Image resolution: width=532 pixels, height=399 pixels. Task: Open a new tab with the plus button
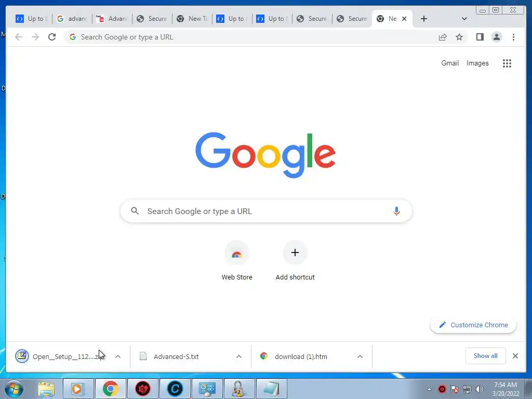click(424, 19)
